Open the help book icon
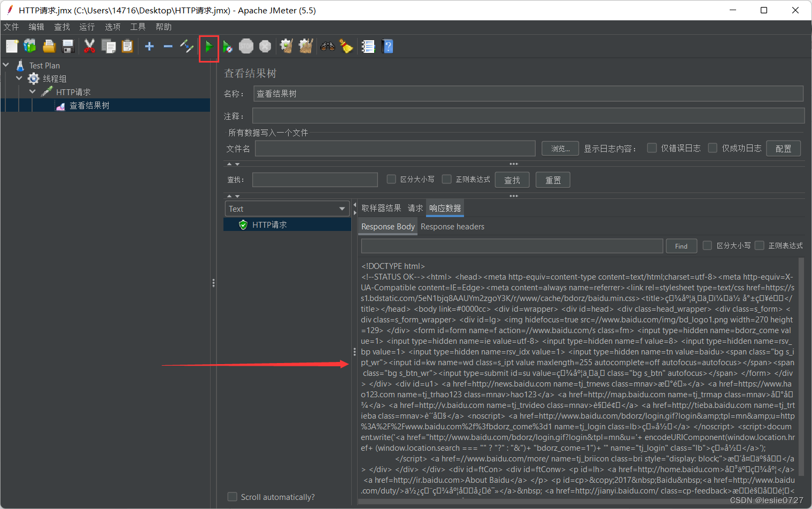The height and width of the screenshot is (509, 812). click(x=388, y=47)
